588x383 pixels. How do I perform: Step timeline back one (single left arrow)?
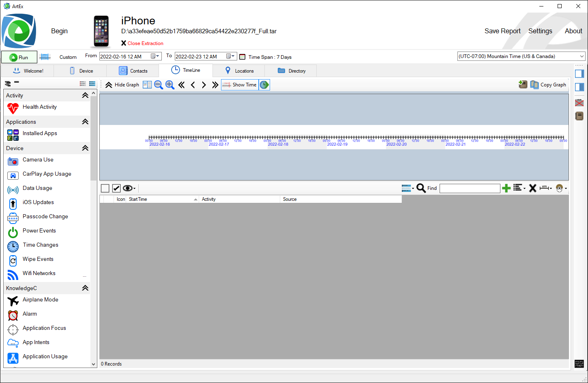[x=193, y=85]
